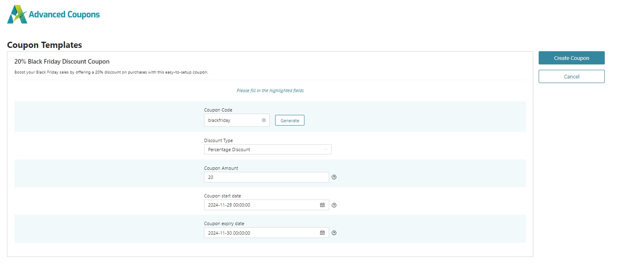View help for the coupon start date

(x=334, y=205)
